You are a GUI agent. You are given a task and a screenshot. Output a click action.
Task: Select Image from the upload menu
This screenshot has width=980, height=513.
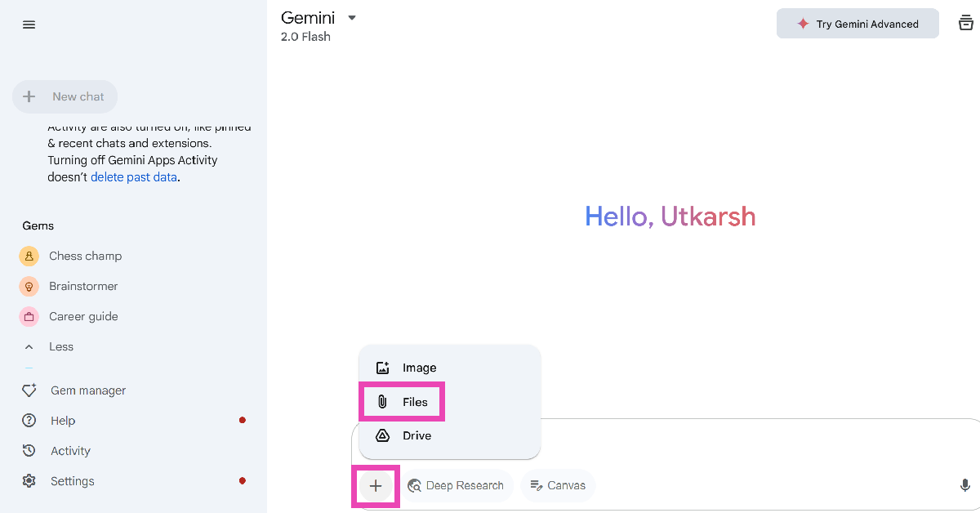coord(419,368)
